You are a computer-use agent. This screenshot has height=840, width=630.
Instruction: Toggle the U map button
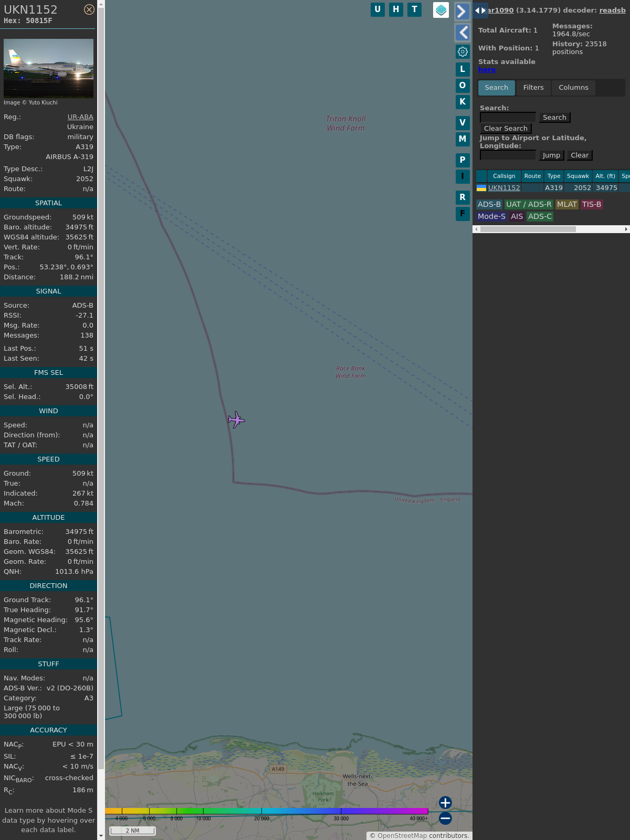[377, 9]
